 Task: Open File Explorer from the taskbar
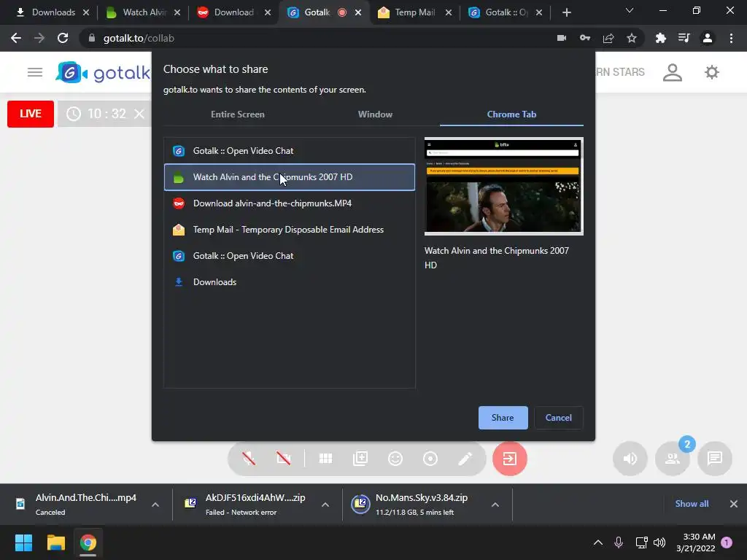[x=55, y=542]
